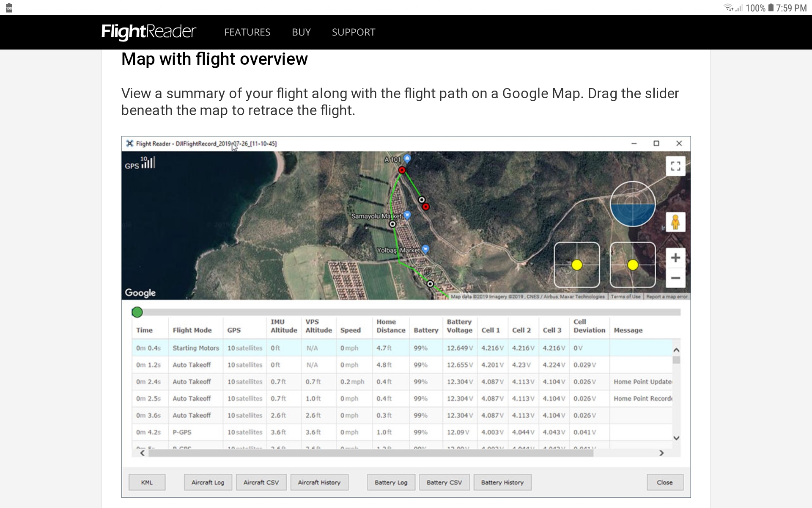This screenshot has width=812, height=508.
Task: Select the Yolbaşı Market map pin
Action: (425, 249)
